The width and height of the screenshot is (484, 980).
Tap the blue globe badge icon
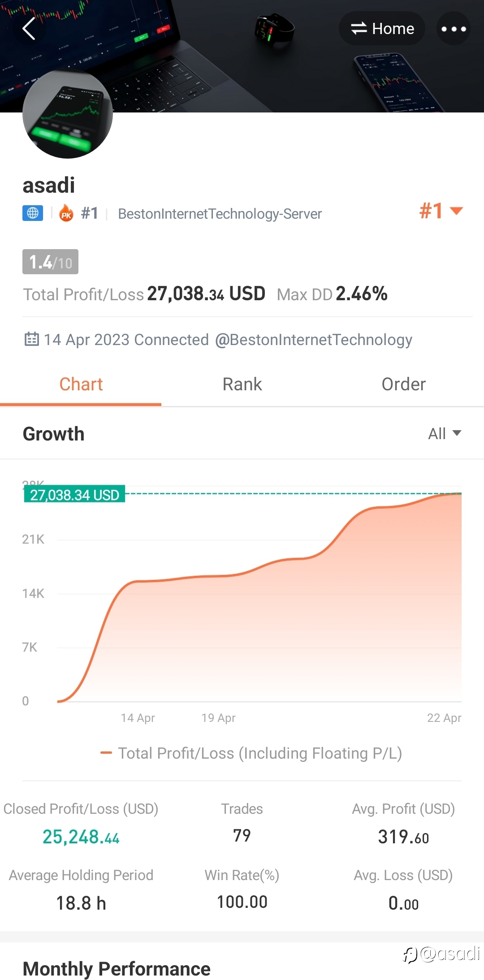point(33,213)
